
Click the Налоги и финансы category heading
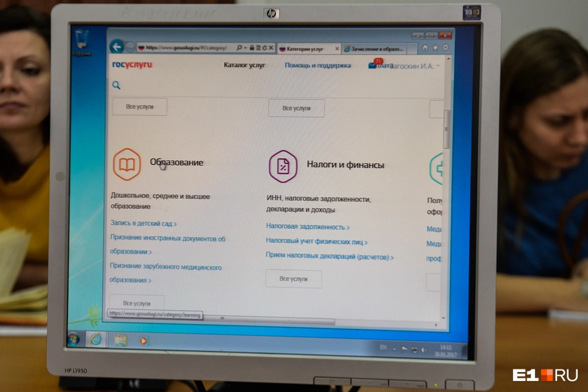click(345, 165)
